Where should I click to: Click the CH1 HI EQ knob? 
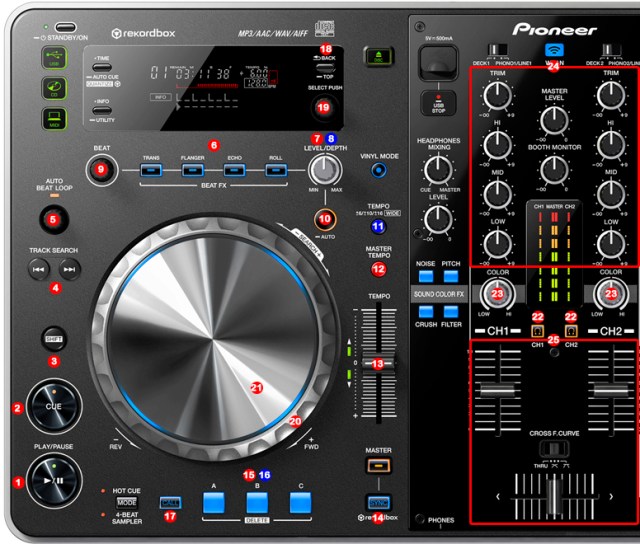pyautogui.click(x=498, y=145)
